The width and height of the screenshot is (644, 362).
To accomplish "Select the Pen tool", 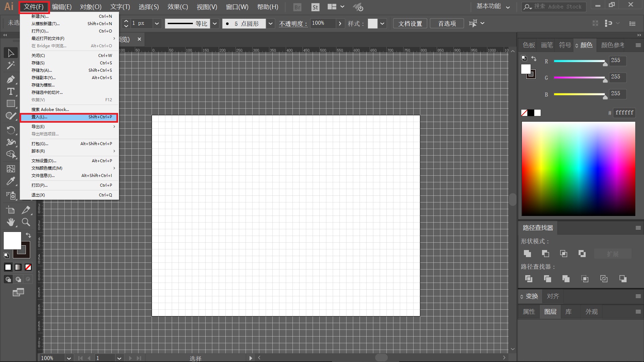I will [x=11, y=79].
